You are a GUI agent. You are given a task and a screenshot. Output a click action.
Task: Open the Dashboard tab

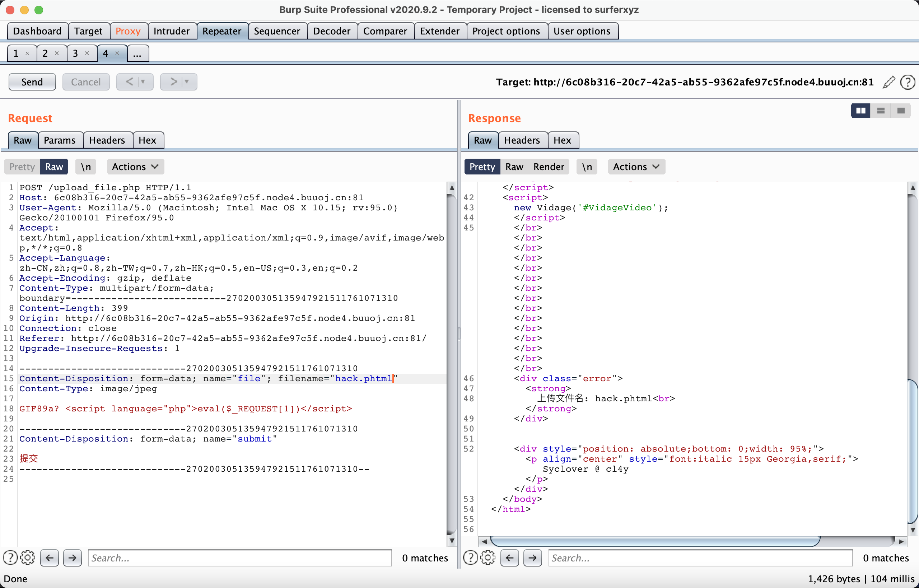(x=37, y=31)
